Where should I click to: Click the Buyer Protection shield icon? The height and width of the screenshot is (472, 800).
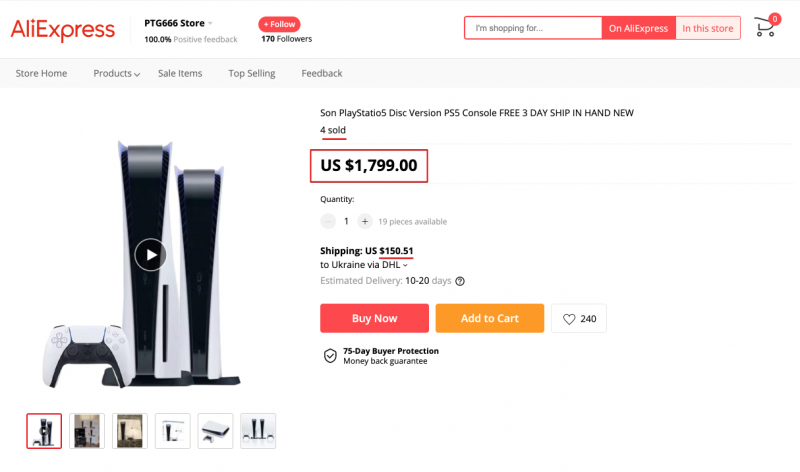pyautogui.click(x=330, y=356)
